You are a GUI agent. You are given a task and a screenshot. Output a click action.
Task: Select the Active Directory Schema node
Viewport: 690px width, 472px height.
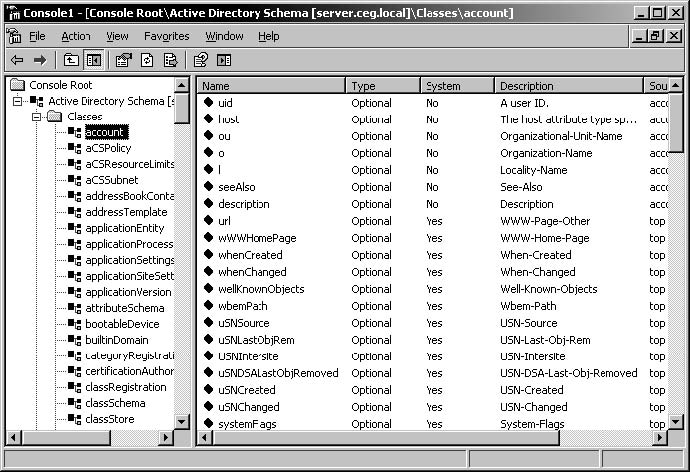[111, 101]
